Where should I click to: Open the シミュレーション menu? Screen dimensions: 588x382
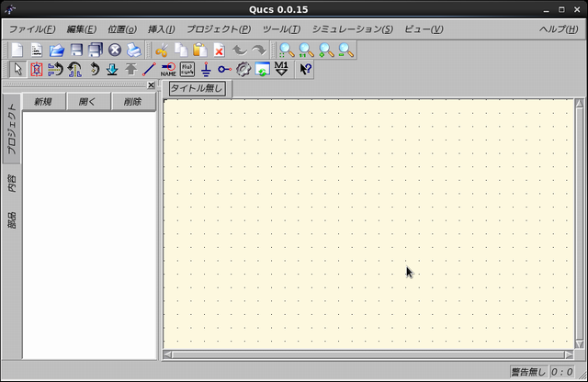352,28
